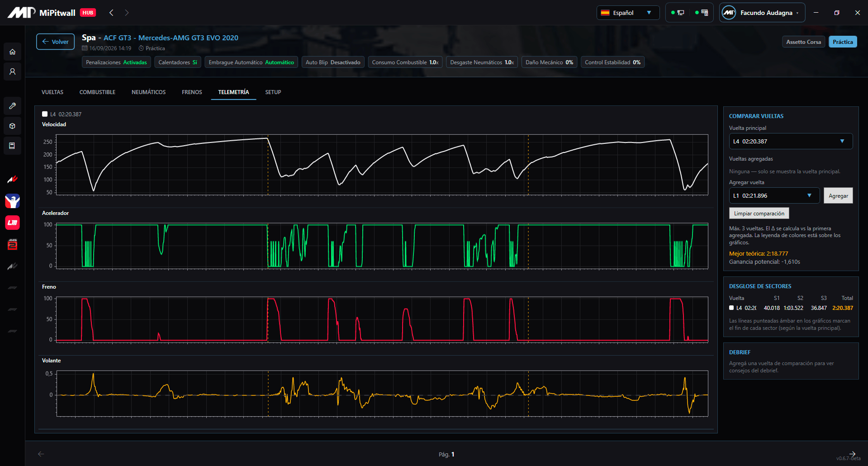Click the Penalizaciones Activadas tag
The image size is (868, 466).
point(116,62)
